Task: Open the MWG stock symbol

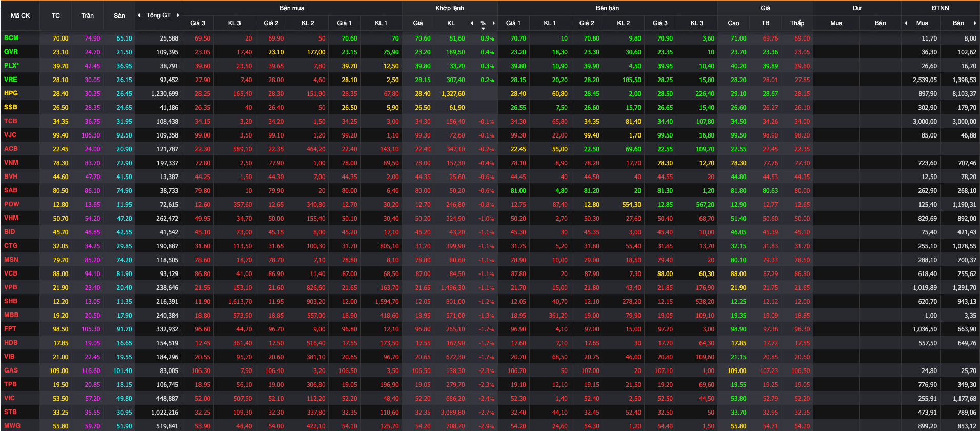Action: coord(12,426)
